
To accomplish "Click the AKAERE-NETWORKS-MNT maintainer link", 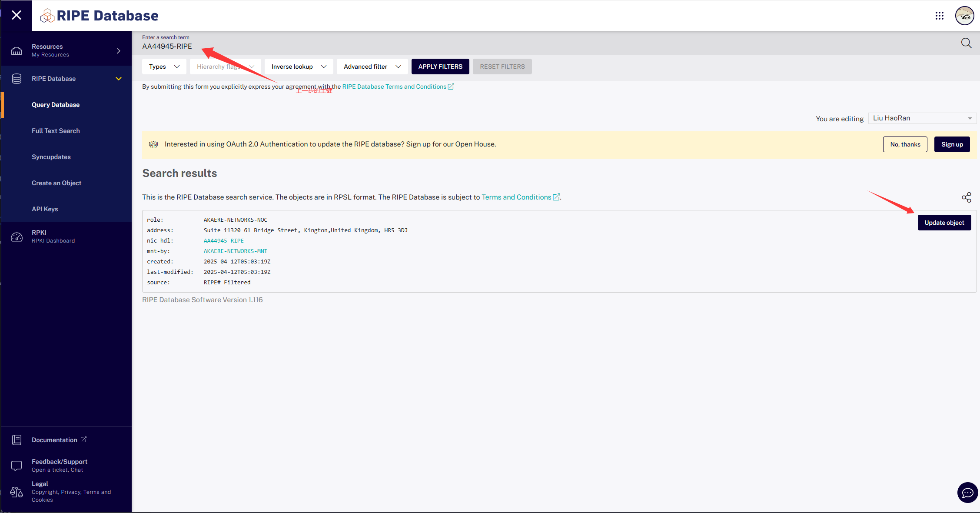I will (235, 251).
